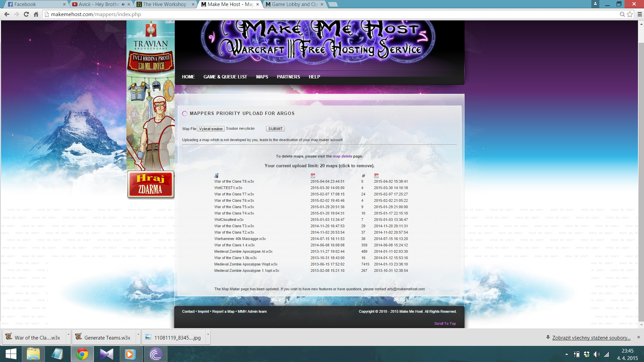Remove map Medieval Zombie Apocalypse AI.w3x

243,251
